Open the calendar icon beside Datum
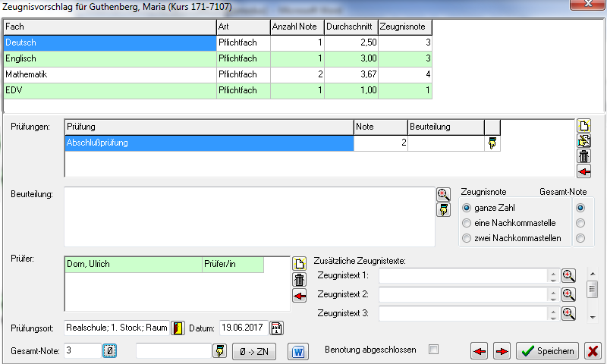Screen dimensions: 607x364 [x=276, y=328]
